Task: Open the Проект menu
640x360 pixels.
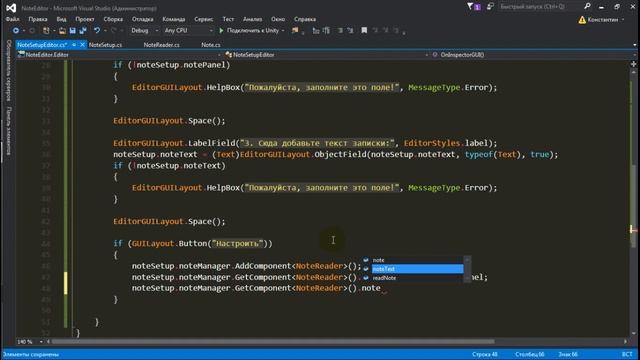Action: pyautogui.click(x=84, y=19)
